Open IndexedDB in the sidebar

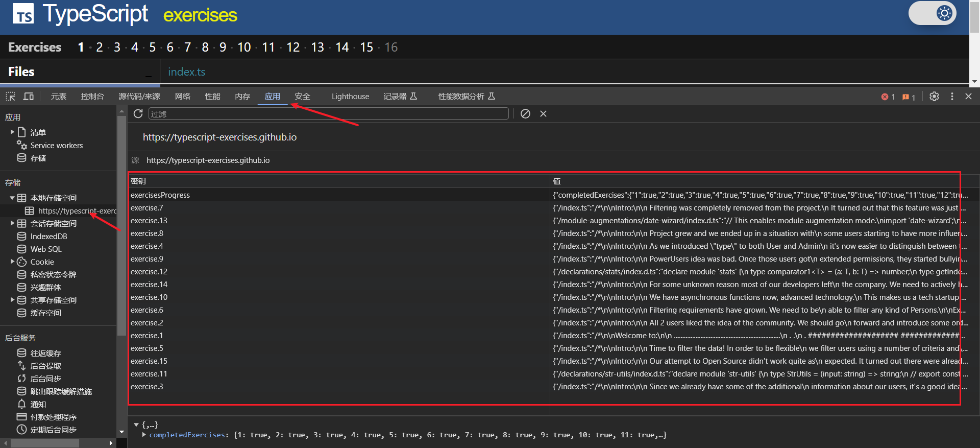point(48,236)
